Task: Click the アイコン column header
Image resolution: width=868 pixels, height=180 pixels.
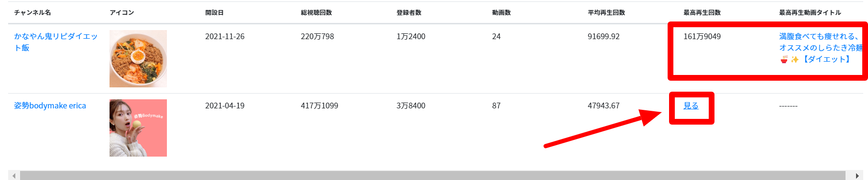Action: click(x=122, y=12)
